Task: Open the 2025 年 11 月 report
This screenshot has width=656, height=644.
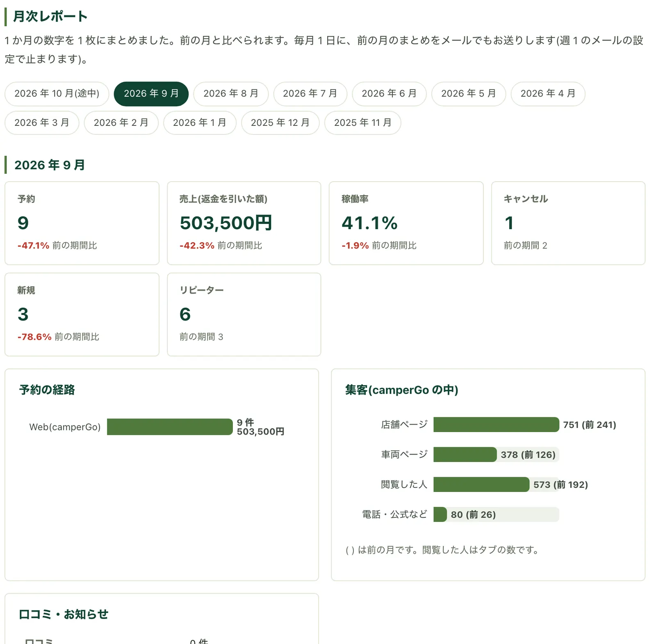Action: (362, 123)
